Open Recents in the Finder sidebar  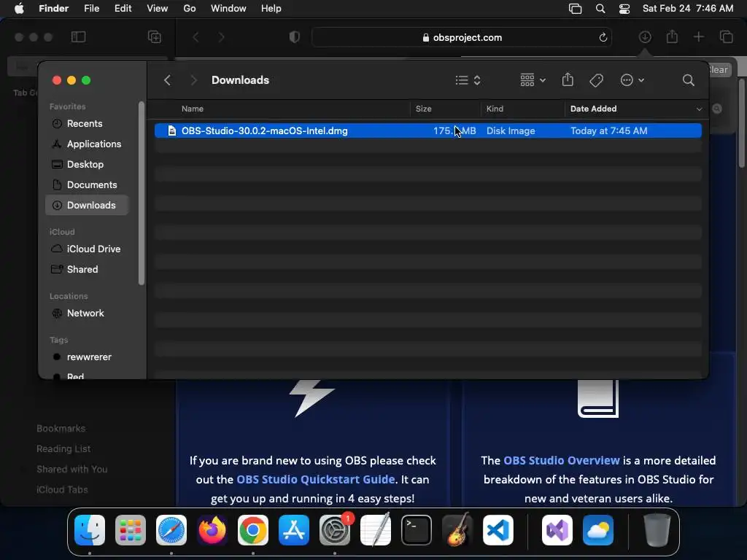(87, 123)
